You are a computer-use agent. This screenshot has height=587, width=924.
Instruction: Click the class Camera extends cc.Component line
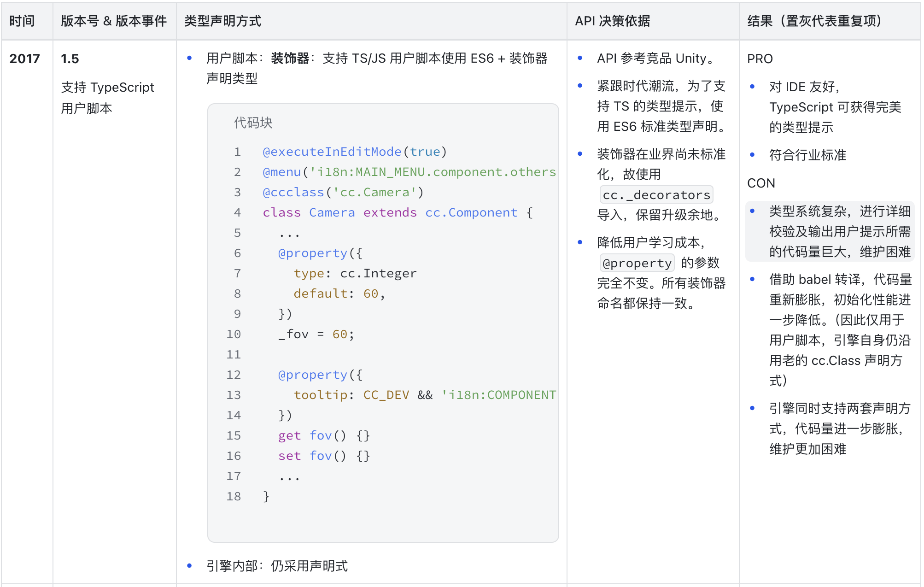coord(398,212)
